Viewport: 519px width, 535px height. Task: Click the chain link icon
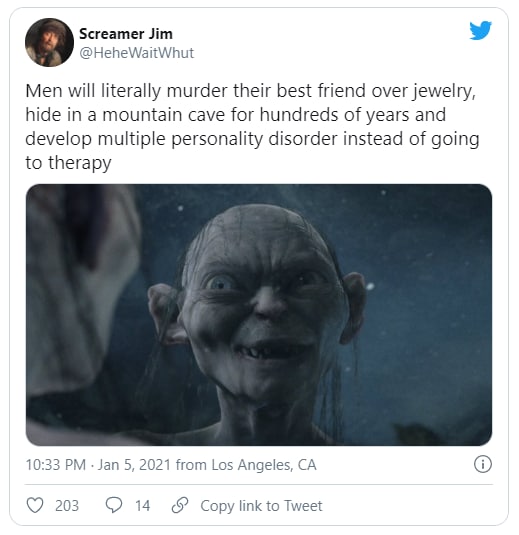click(x=180, y=505)
